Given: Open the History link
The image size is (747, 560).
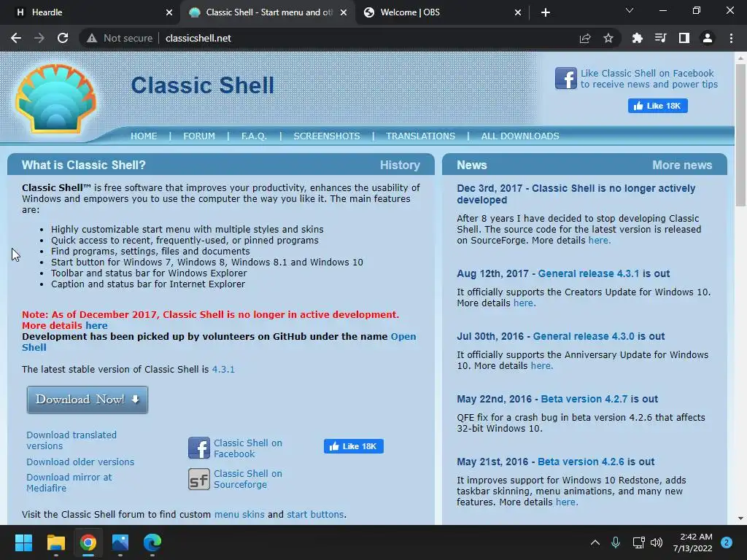Looking at the screenshot, I should (400, 166).
